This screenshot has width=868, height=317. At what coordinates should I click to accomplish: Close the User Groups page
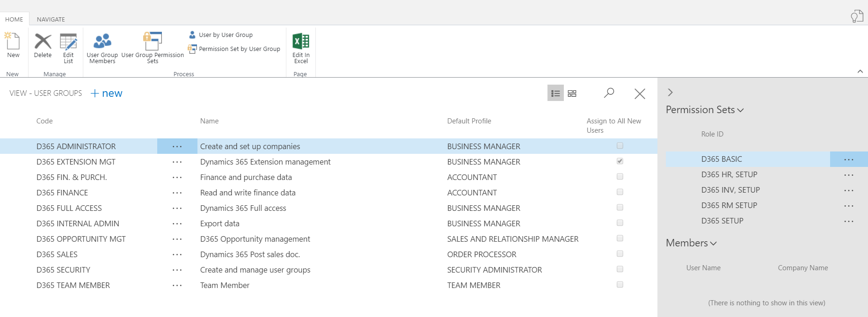coord(640,94)
